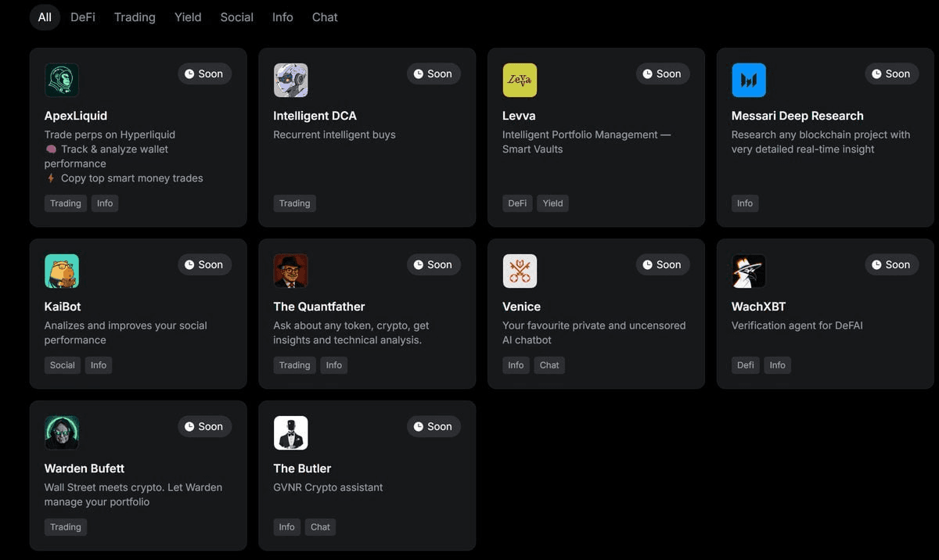The height and width of the screenshot is (560, 939).
Task: Open the ApexLiquid card title
Action: click(76, 116)
